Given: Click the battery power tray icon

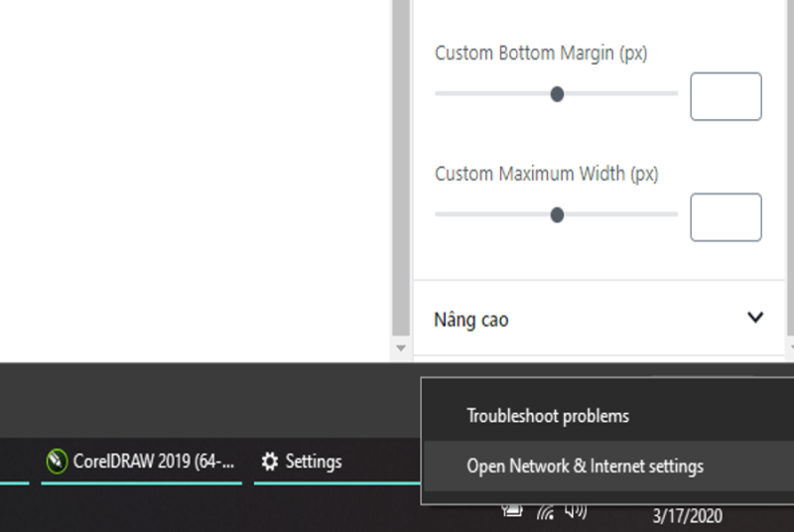Looking at the screenshot, I should pos(512,510).
